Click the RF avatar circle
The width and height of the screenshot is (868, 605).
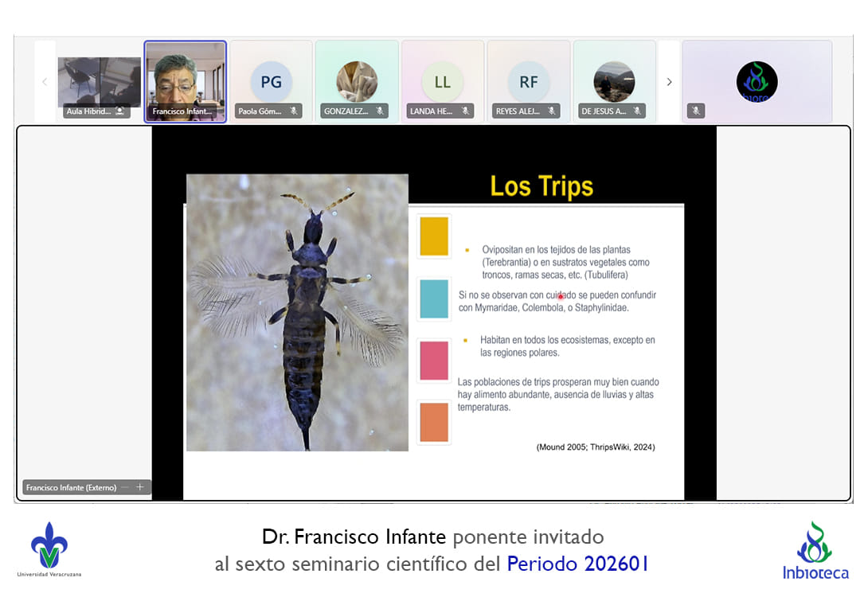[x=529, y=82]
